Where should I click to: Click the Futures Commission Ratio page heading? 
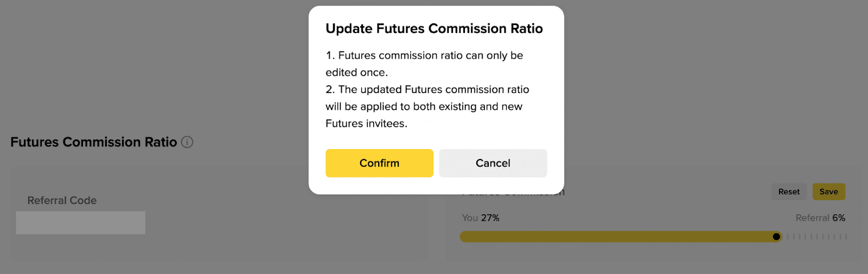(x=93, y=142)
